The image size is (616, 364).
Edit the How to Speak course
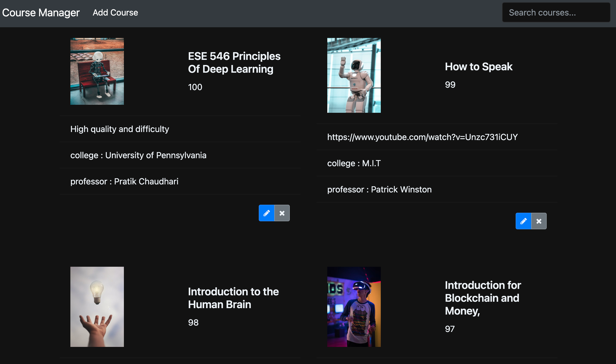(523, 221)
